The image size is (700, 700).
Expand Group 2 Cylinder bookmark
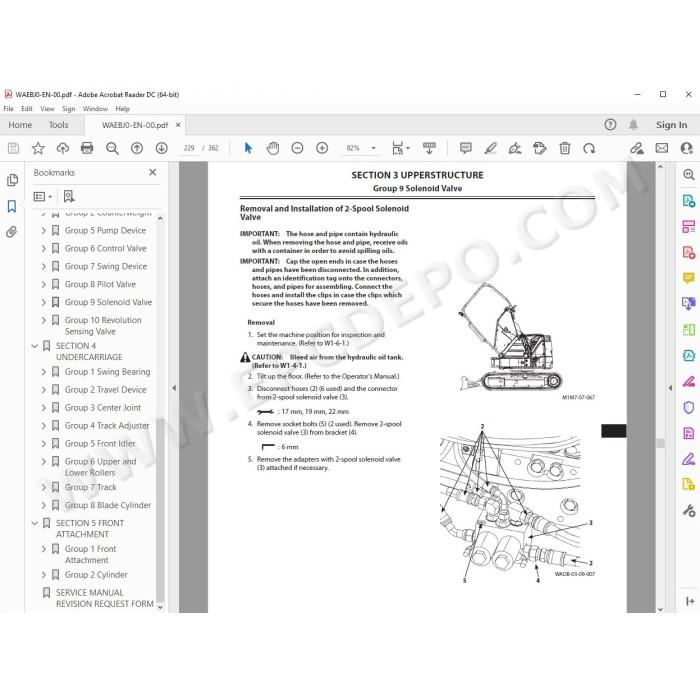click(x=43, y=575)
